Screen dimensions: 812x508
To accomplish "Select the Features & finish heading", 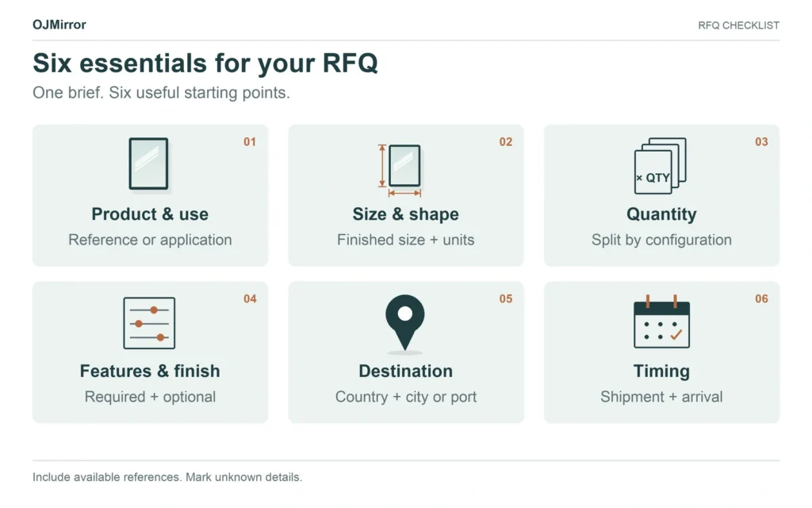I will pyautogui.click(x=150, y=371).
